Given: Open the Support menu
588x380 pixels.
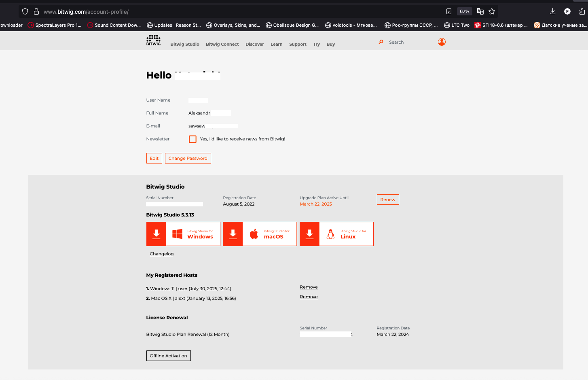Looking at the screenshot, I should point(298,45).
